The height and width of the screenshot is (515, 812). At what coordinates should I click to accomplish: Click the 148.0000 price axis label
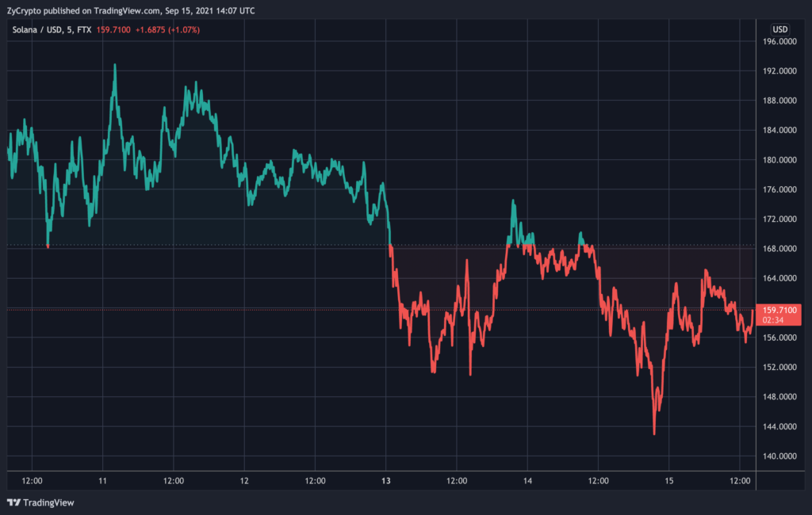779,396
